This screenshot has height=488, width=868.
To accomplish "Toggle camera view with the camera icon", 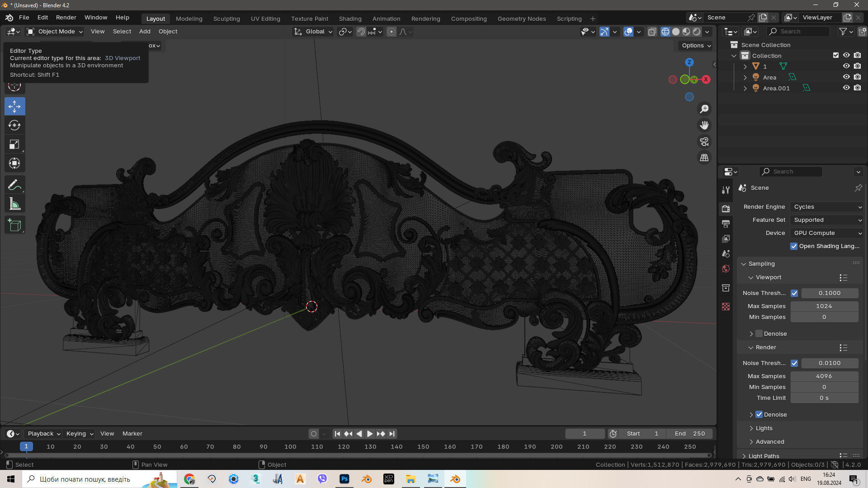I will [704, 141].
